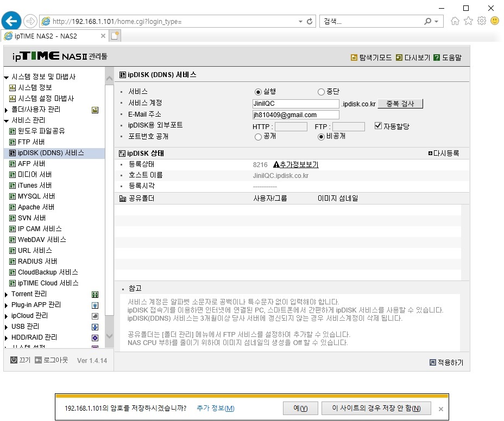This screenshot has width=504, height=421.
Task: Click the folder/user management icon in sidebar
Action: [95, 110]
